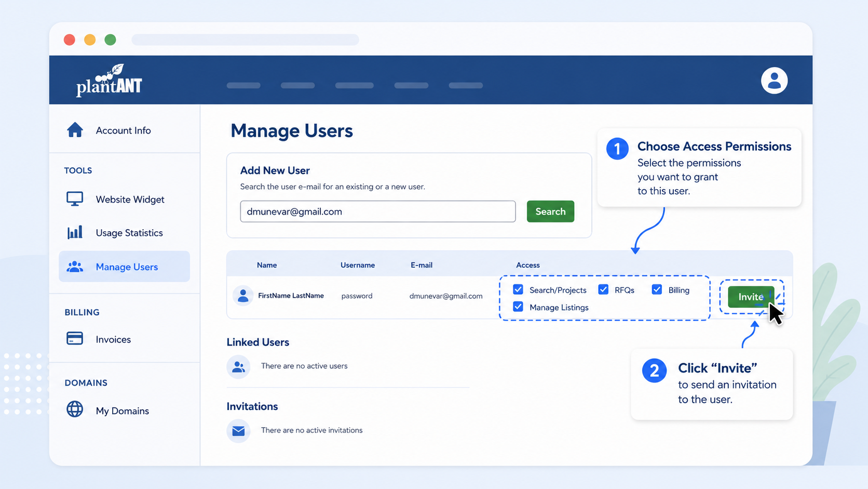Open Account Info in the sidebar
The height and width of the screenshot is (489, 868).
pyautogui.click(x=124, y=130)
